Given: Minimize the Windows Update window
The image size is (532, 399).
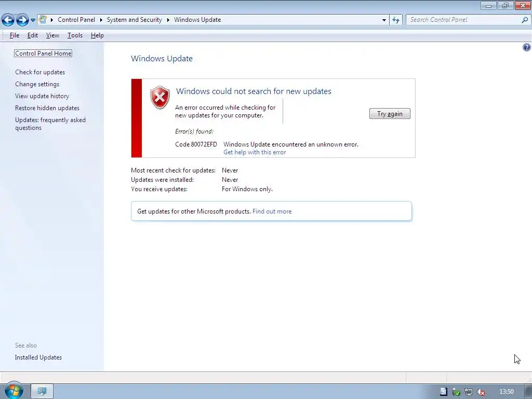Looking at the screenshot, I should (x=488, y=6).
